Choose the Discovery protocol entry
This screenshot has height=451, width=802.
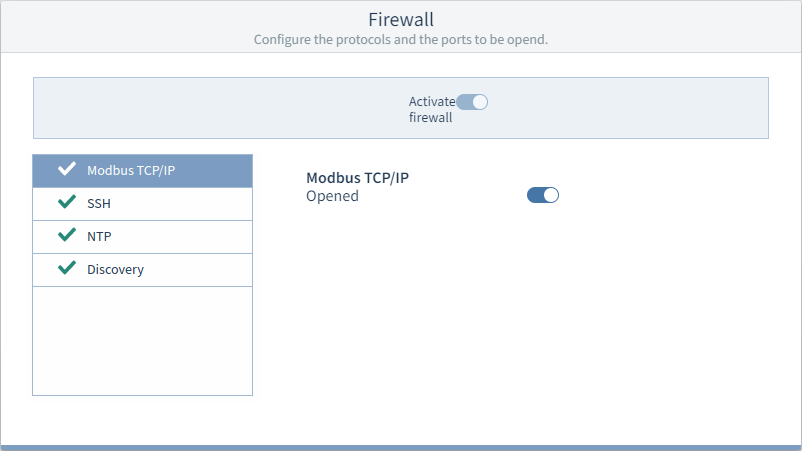(143, 270)
